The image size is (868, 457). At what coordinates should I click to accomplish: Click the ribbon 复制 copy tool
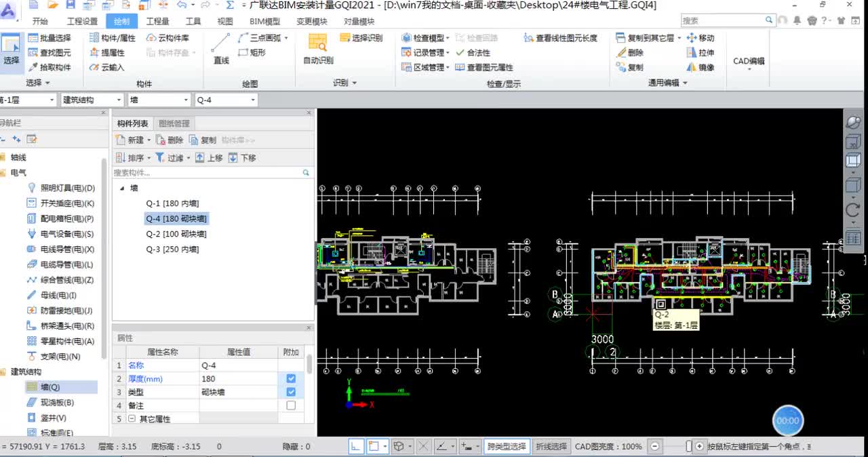630,68
